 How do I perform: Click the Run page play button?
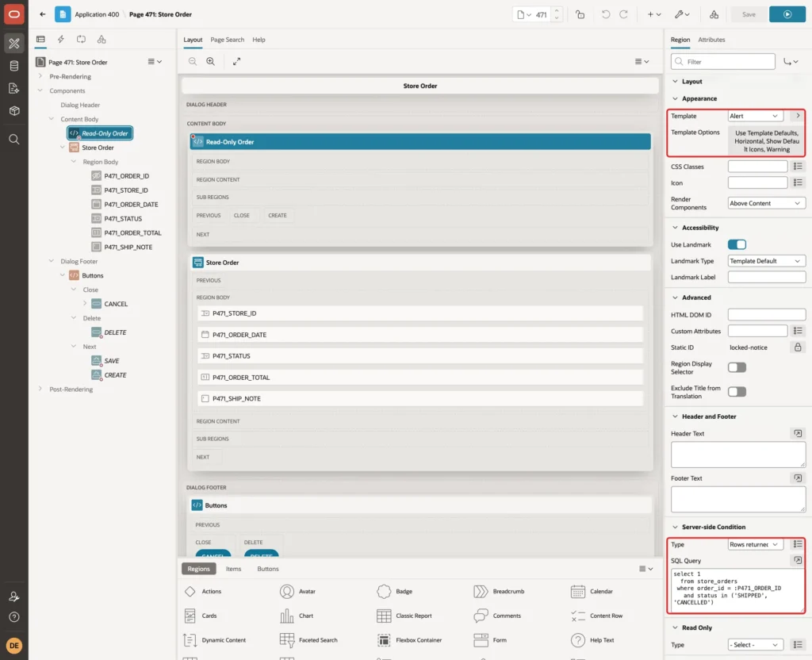click(x=787, y=14)
